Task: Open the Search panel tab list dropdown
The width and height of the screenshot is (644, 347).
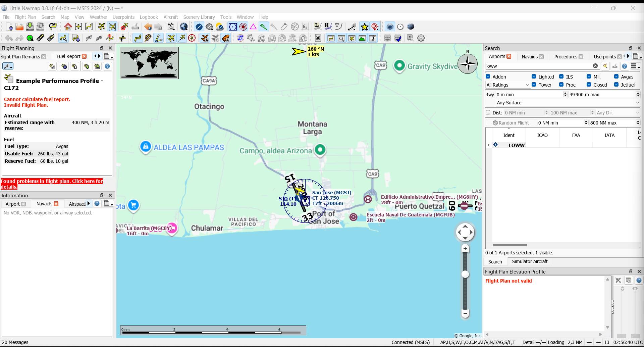Action: (637, 56)
